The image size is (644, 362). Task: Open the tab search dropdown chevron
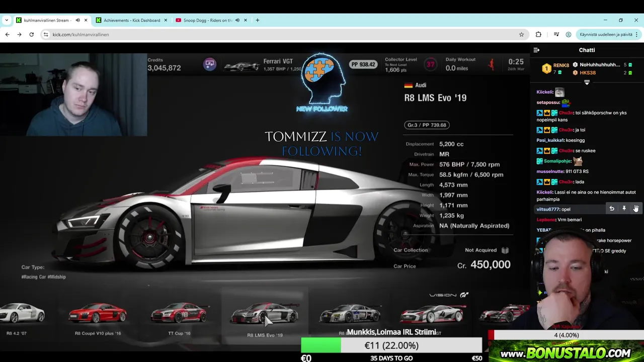pyautogui.click(x=7, y=20)
